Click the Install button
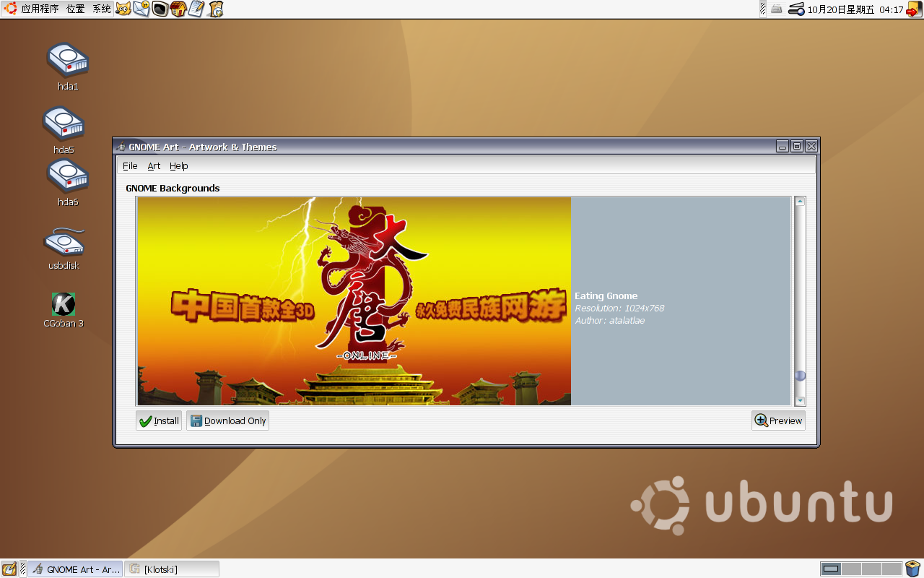The width and height of the screenshot is (924, 578). [159, 420]
